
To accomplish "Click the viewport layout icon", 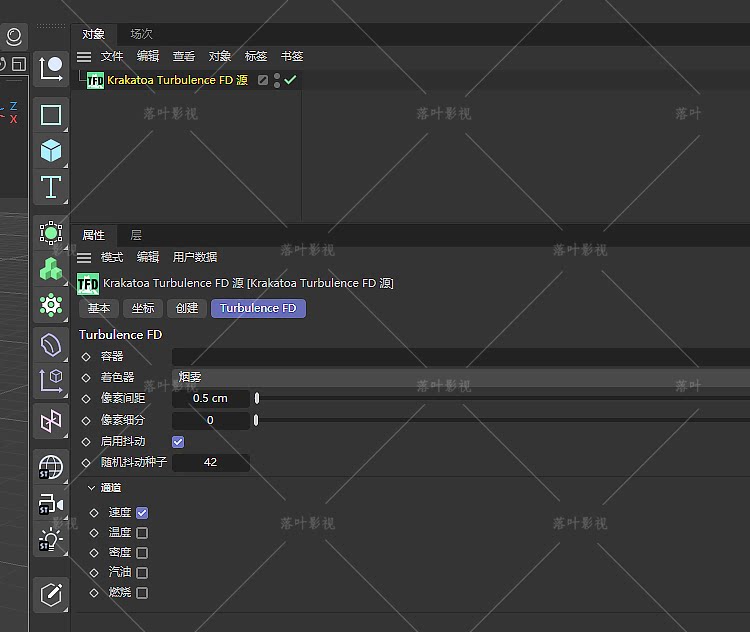I will (19, 64).
